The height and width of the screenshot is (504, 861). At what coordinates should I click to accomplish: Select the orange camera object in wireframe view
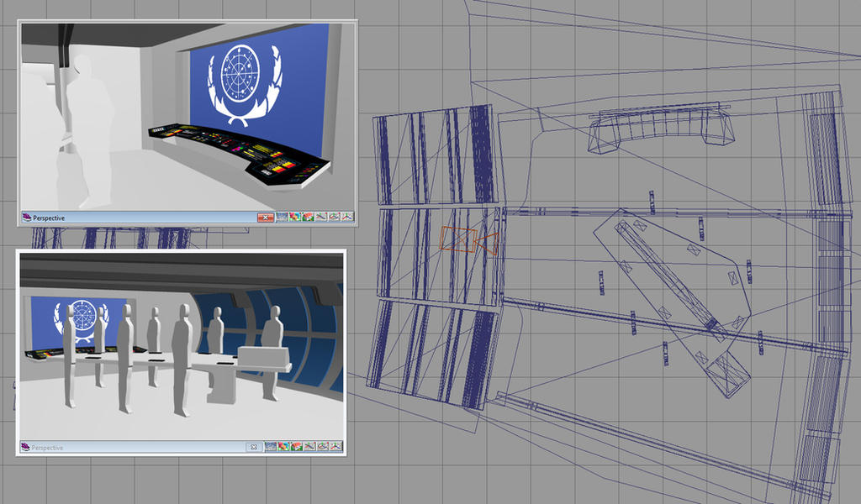coord(469,241)
